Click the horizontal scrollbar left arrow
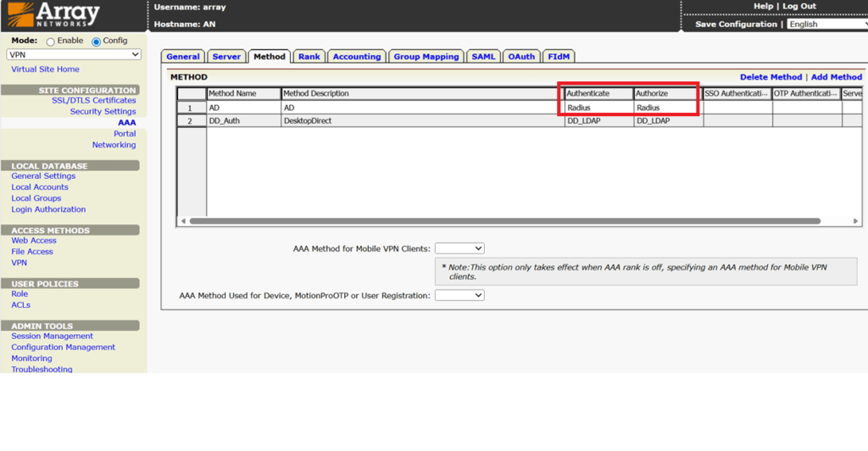The height and width of the screenshot is (451, 868). tap(183, 220)
